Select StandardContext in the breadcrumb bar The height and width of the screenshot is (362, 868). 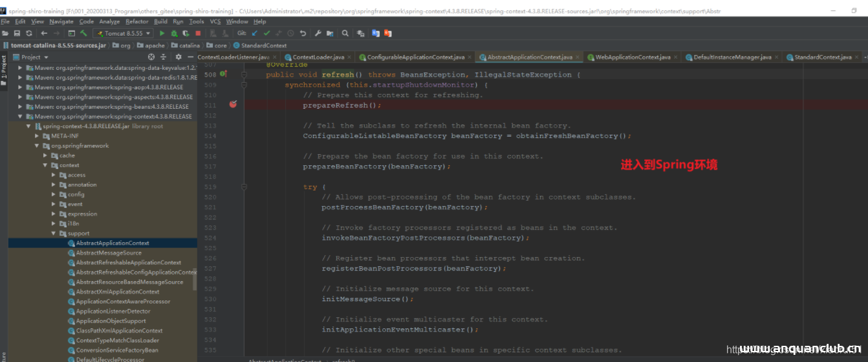(263, 45)
